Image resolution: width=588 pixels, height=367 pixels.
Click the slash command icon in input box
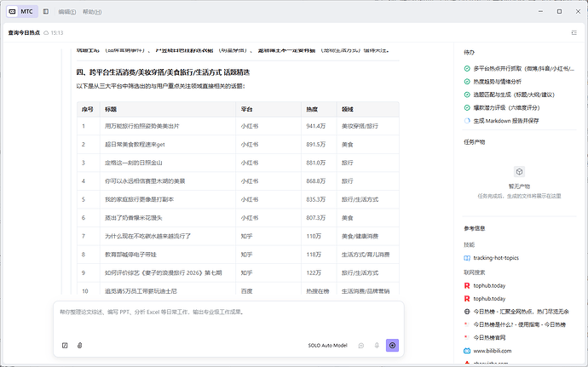65,345
